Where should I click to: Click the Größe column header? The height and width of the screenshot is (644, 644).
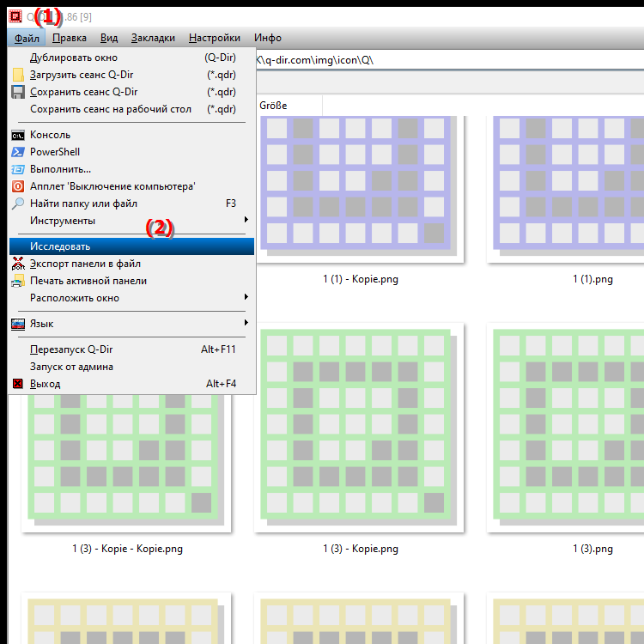point(289,106)
